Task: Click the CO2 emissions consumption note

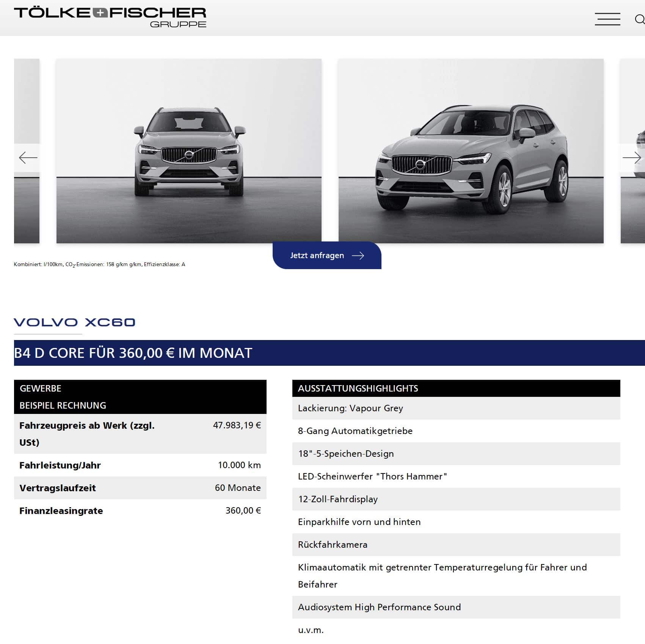Action: (99, 265)
